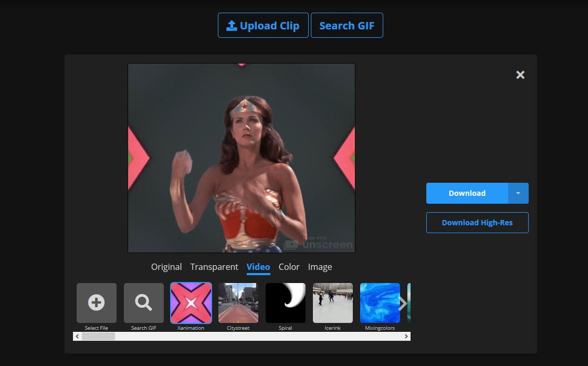
Task: Choose the Spiral background thumbnail
Action: [x=286, y=302]
